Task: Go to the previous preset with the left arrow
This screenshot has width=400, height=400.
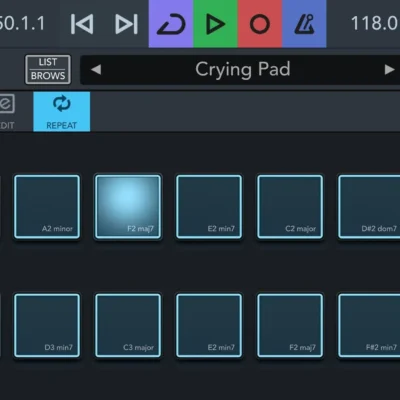Action: pos(96,70)
